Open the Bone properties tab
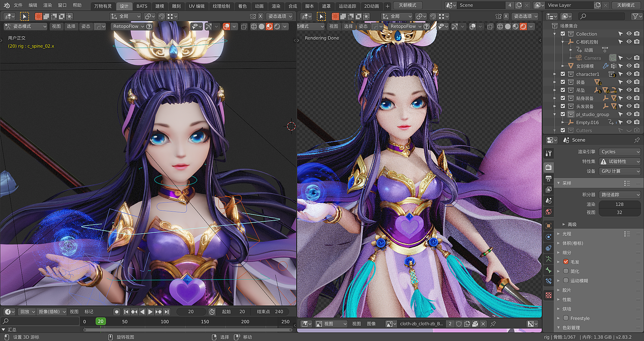This screenshot has width=644, height=341. tap(549, 270)
